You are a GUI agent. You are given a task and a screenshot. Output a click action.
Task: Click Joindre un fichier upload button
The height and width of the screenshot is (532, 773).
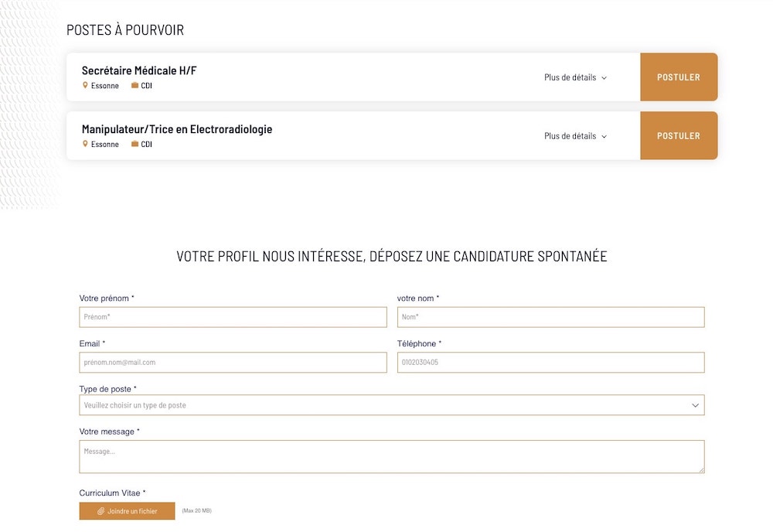[127, 511]
